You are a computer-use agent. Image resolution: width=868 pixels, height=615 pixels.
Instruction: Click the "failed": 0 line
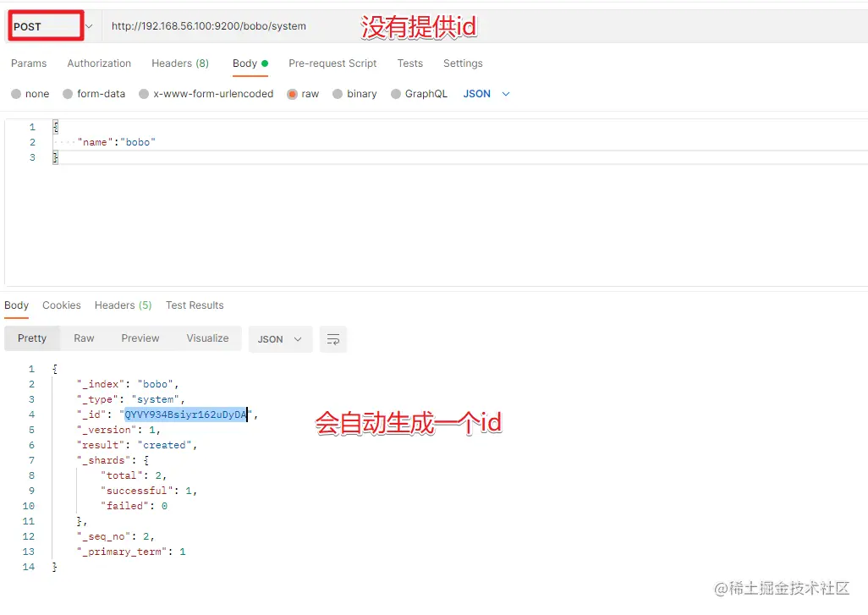tap(134, 506)
